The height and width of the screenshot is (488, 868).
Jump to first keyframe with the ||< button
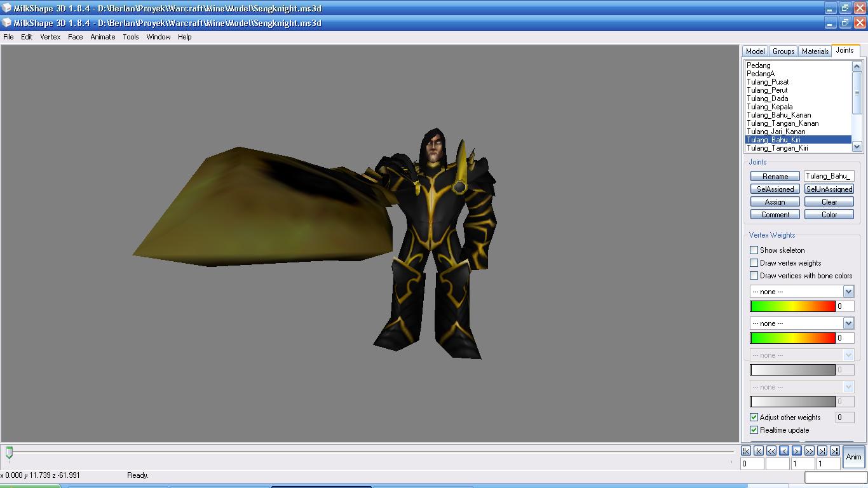pyautogui.click(x=746, y=451)
